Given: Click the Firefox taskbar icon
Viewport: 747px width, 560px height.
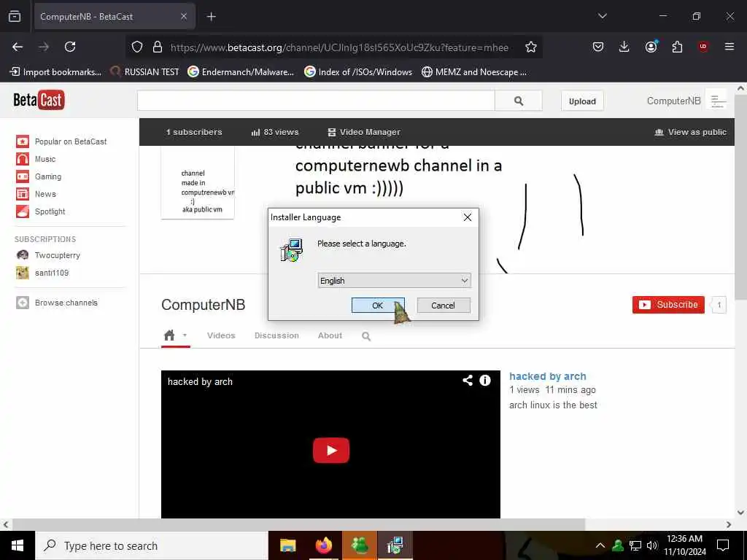Looking at the screenshot, I should [x=324, y=545].
